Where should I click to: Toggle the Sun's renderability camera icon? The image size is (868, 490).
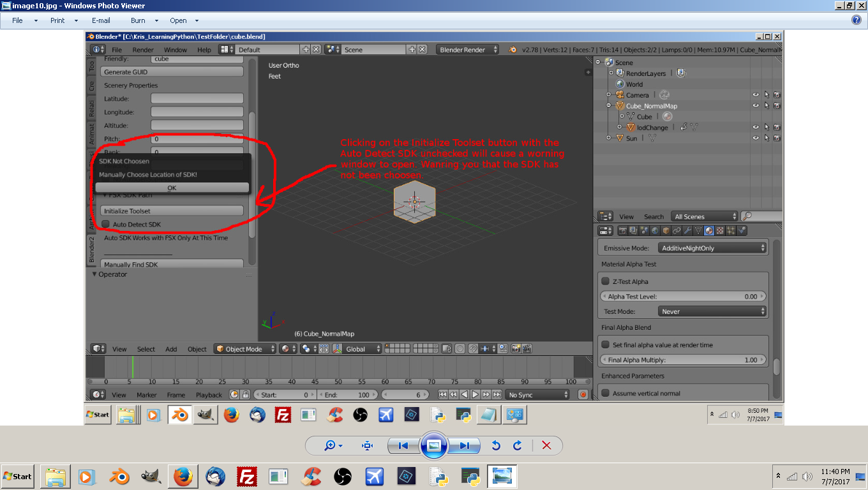(x=777, y=138)
